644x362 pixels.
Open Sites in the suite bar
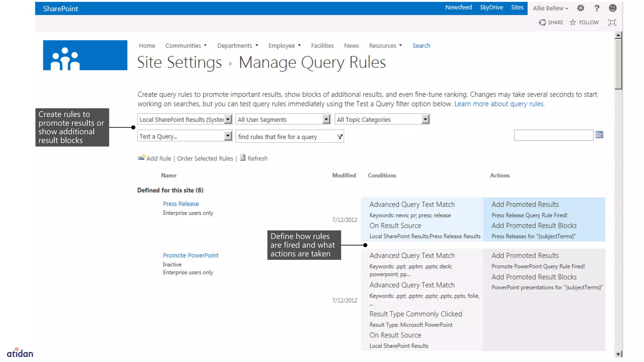pyautogui.click(x=517, y=7)
